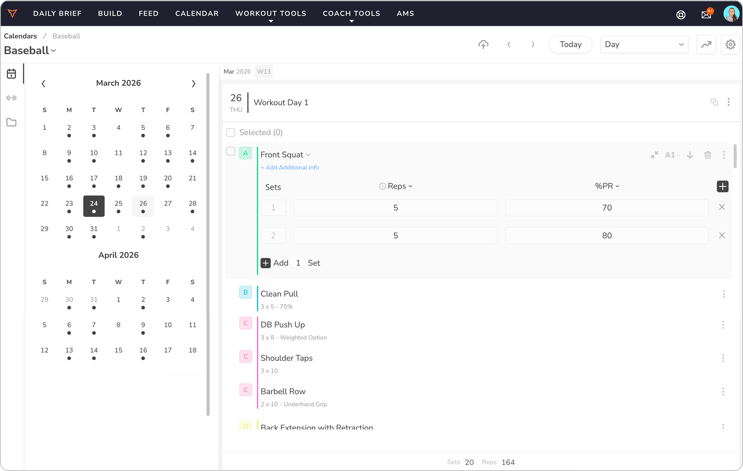Open the Clean Pull exercise
This screenshot has height=471, width=743.
(279, 294)
